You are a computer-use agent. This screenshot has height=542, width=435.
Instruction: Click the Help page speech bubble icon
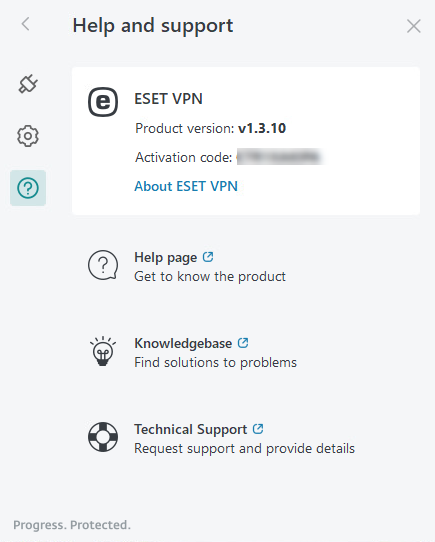tap(103, 265)
